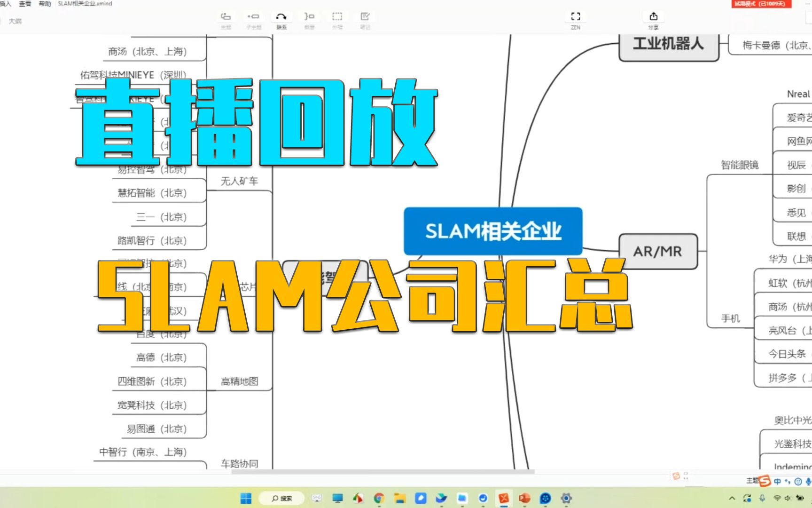The width and height of the screenshot is (812, 508).
Task: Select the 无人矿车 subtopic
Action: pyautogui.click(x=240, y=181)
